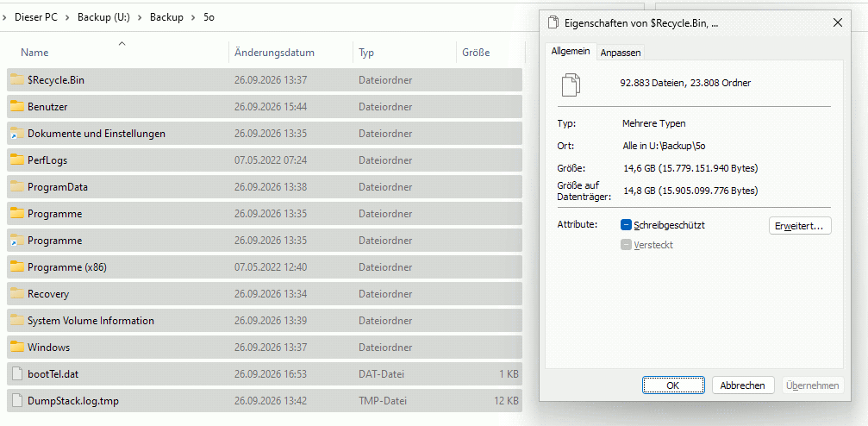Click the multiple-files icon in the properties dialog
The width and height of the screenshot is (868, 426).
click(571, 85)
